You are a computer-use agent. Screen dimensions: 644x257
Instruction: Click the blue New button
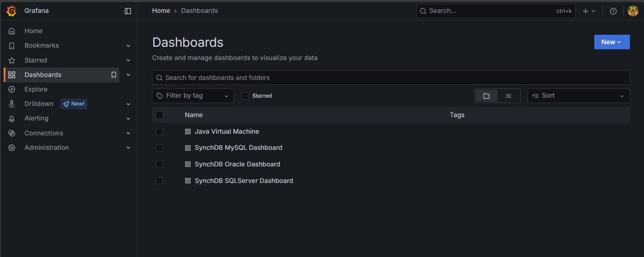click(x=611, y=42)
